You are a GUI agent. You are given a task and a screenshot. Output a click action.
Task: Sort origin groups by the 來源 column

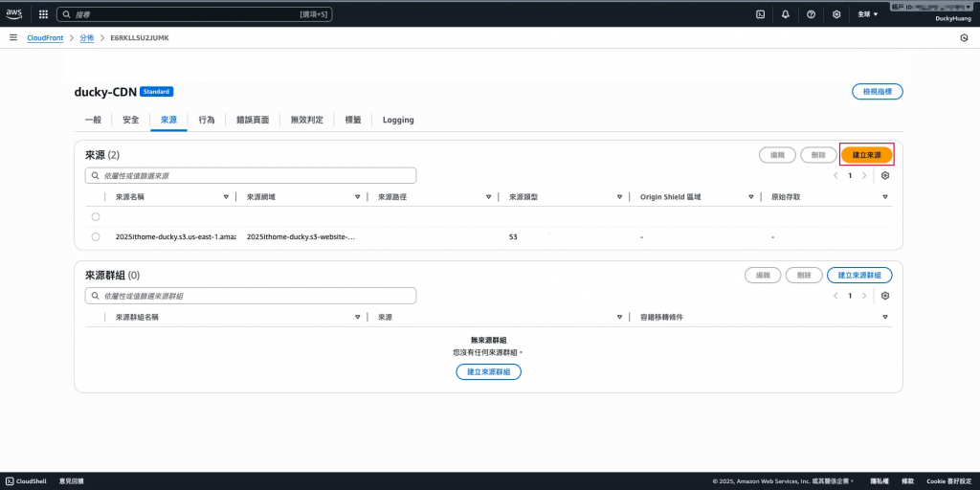(x=619, y=317)
